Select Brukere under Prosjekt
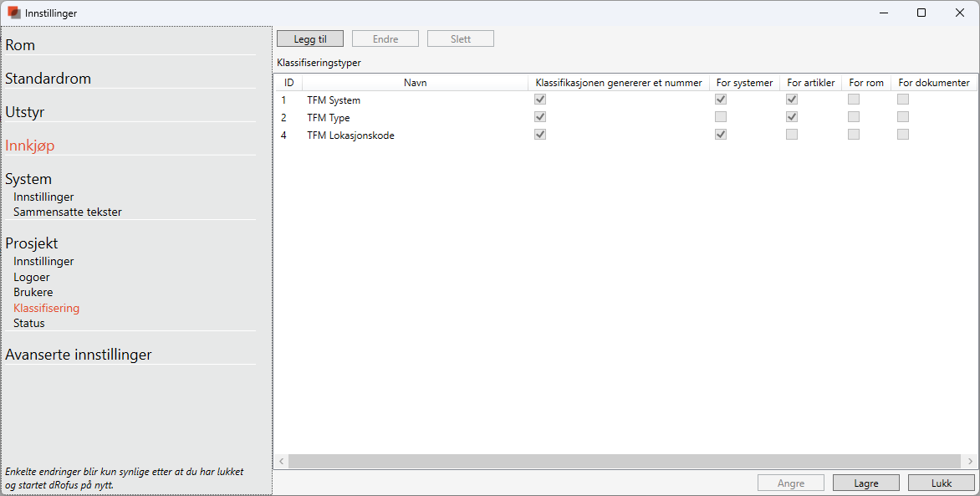The width and height of the screenshot is (980, 496). tap(33, 293)
